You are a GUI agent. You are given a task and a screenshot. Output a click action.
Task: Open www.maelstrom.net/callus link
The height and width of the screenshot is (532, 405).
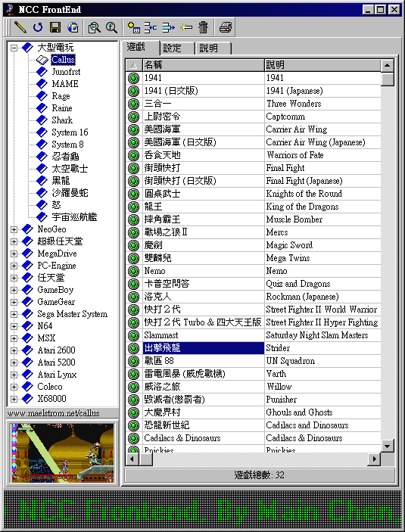click(53, 413)
